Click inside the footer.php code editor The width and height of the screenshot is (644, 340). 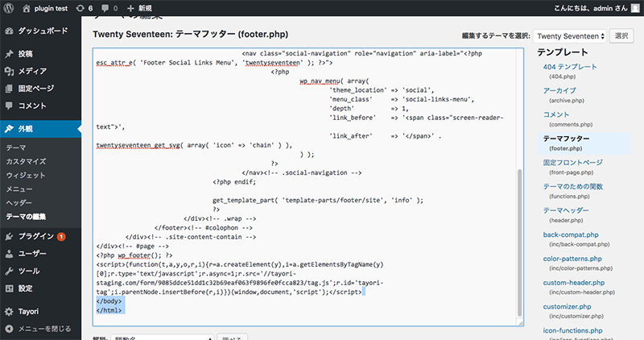[308, 187]
